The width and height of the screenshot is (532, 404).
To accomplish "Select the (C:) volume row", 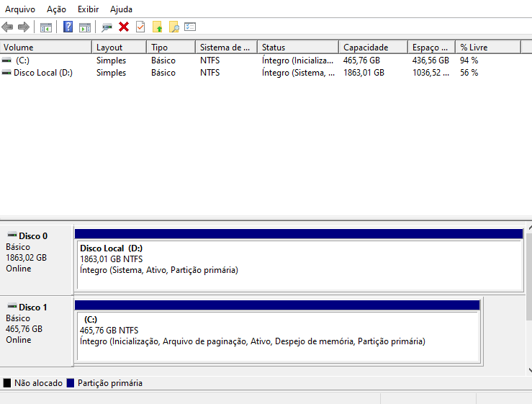I will point(260,60).
